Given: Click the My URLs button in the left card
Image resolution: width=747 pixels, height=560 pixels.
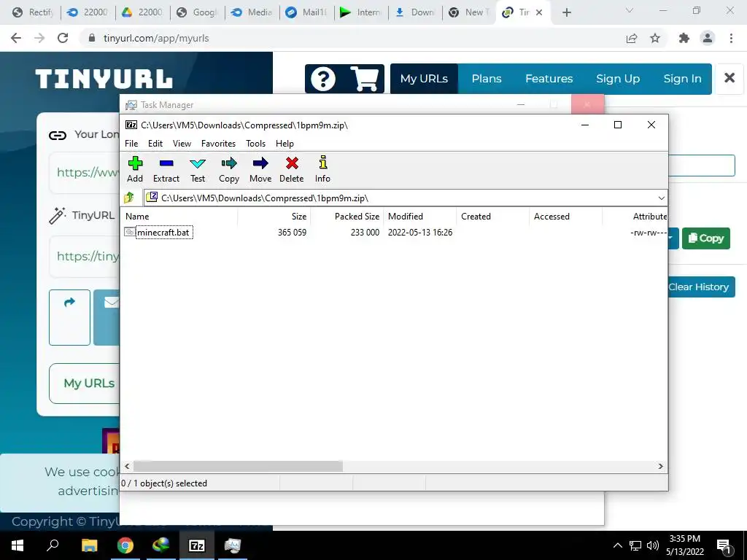Looking at the screenshot, I should (89, 384).
